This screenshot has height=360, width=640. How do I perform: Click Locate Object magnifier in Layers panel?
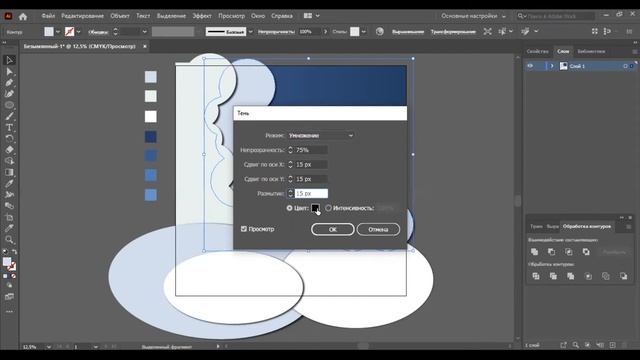(576, 345)
